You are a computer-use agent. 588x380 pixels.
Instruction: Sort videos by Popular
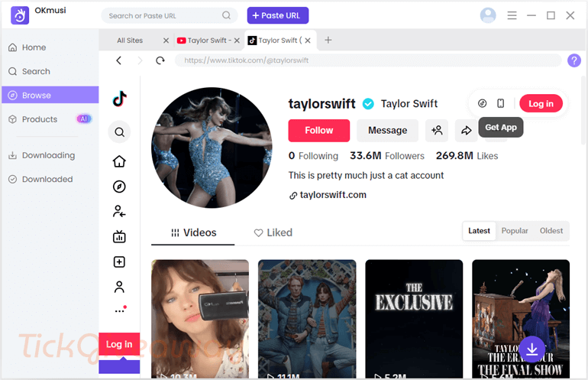click(515, 231)
